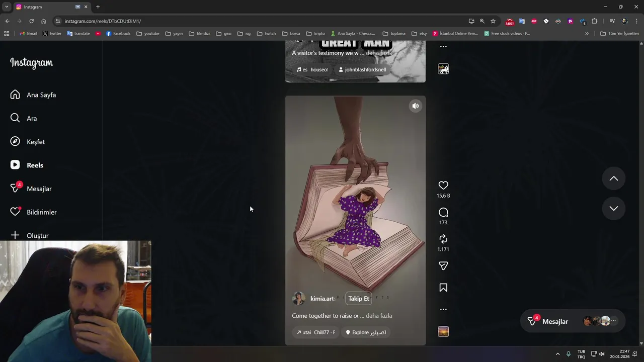
Task: Like the kimia.art reel with heart icon
Action: [x=443, y=186]
